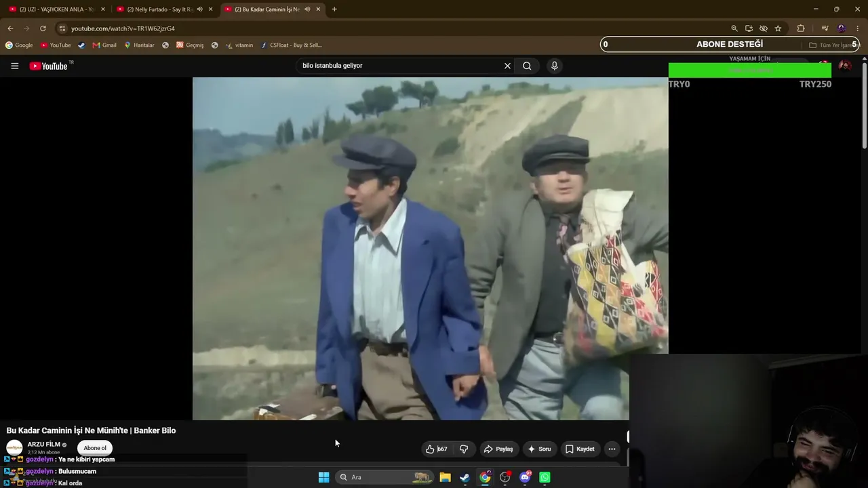Reload the current page
The width and height of the screenshot is (868, 488).
coord(43,28)
